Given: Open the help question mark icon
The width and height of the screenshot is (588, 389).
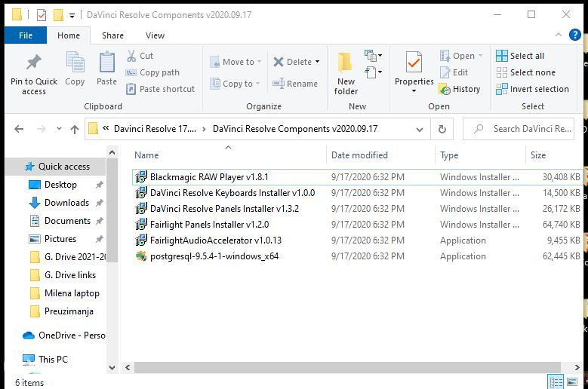Looking at the screenshot, I should 575,35.
